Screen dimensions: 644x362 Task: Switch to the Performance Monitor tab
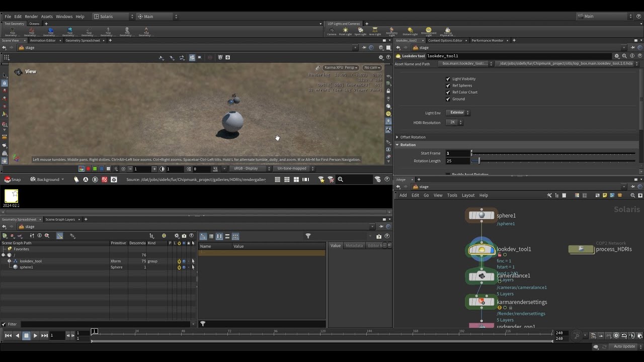tap(487, 40)
